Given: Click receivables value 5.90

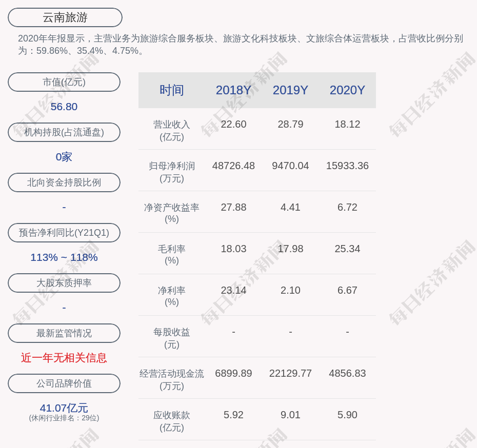Looking at the screenshot, I should (x=347, y=415).
